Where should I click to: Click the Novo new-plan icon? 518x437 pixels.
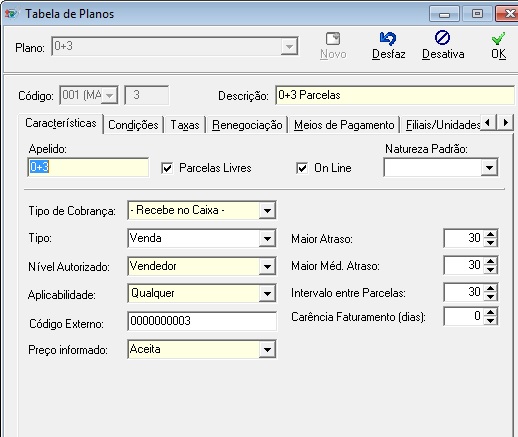pyautogui.click(x=333, y=39)
